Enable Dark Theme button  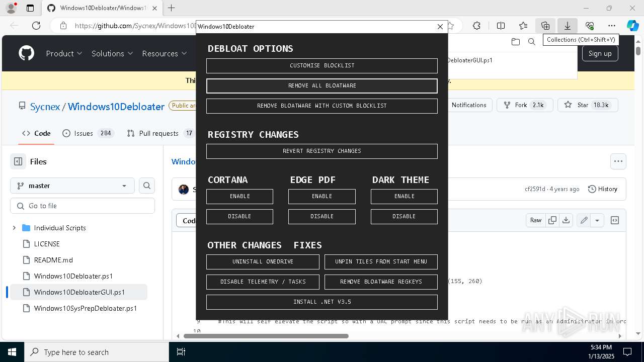click(x=404, y=197)
